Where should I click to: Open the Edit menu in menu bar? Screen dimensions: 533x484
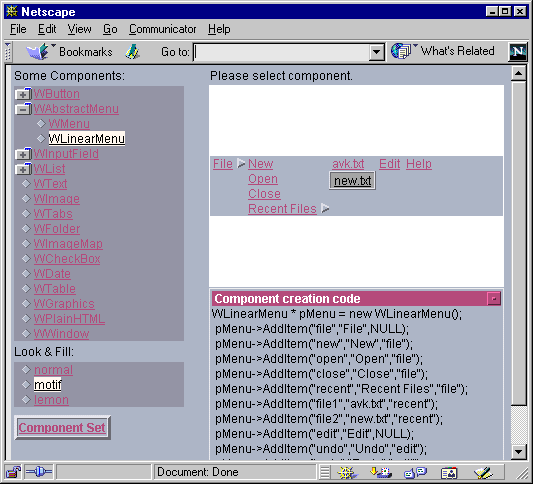tap(47, 29)
